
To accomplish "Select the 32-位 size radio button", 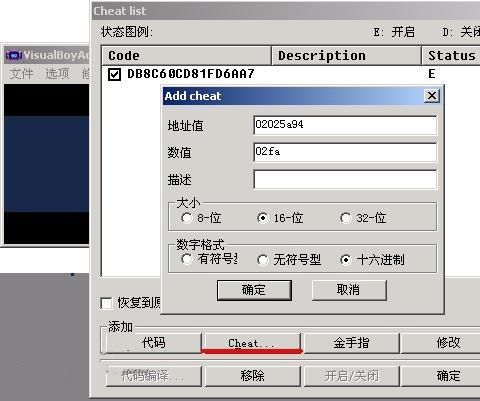I will (x=346, y=218).
